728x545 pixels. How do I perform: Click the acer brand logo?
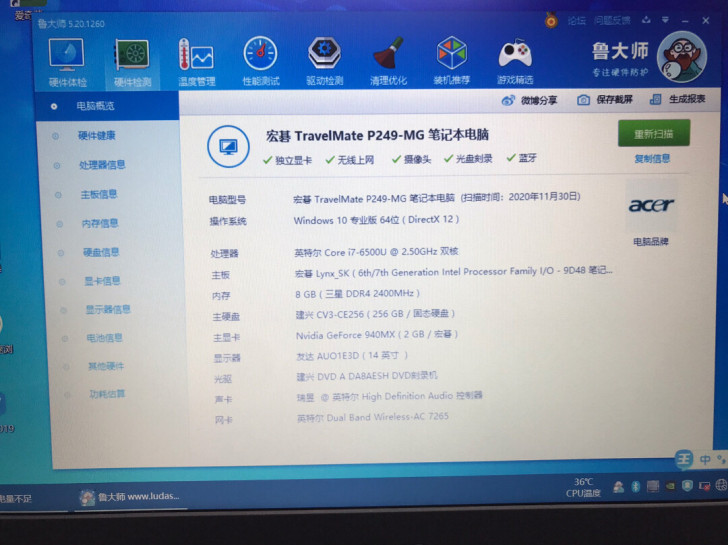click(x=651, y=205)
